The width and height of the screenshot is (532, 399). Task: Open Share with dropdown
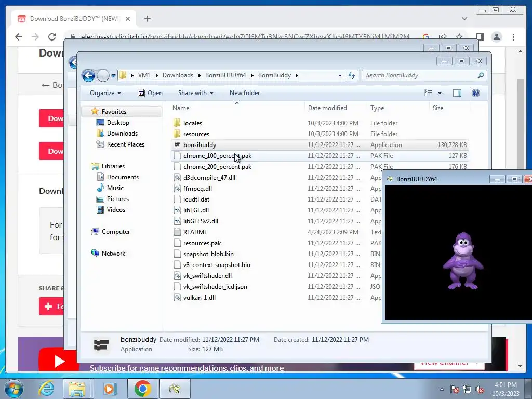coord(196,93)
